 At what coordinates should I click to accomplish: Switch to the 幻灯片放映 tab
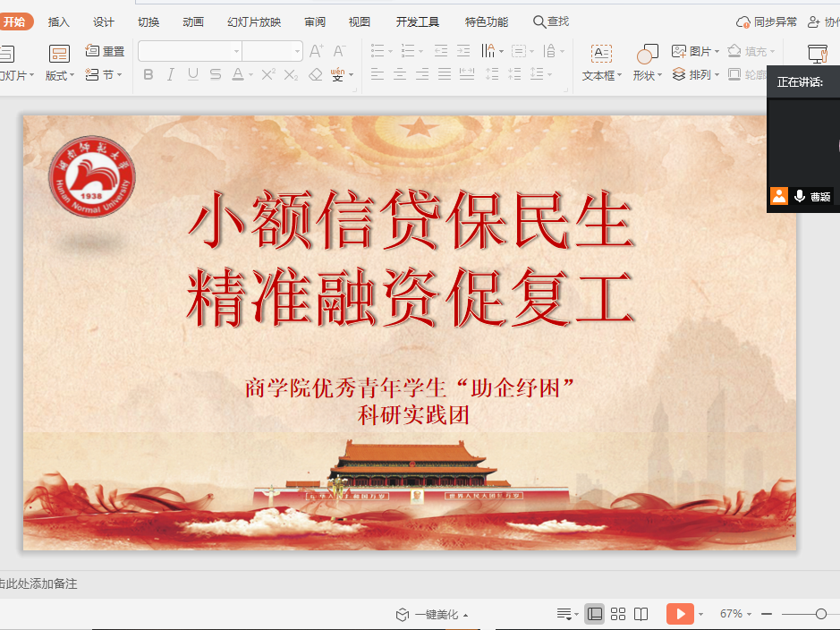(x=254, y=22)
